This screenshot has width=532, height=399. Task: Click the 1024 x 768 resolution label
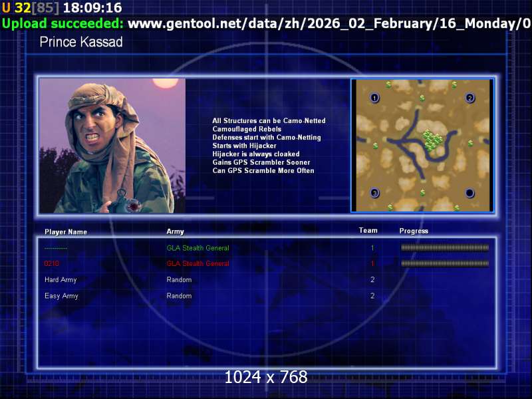coord(266,377)
